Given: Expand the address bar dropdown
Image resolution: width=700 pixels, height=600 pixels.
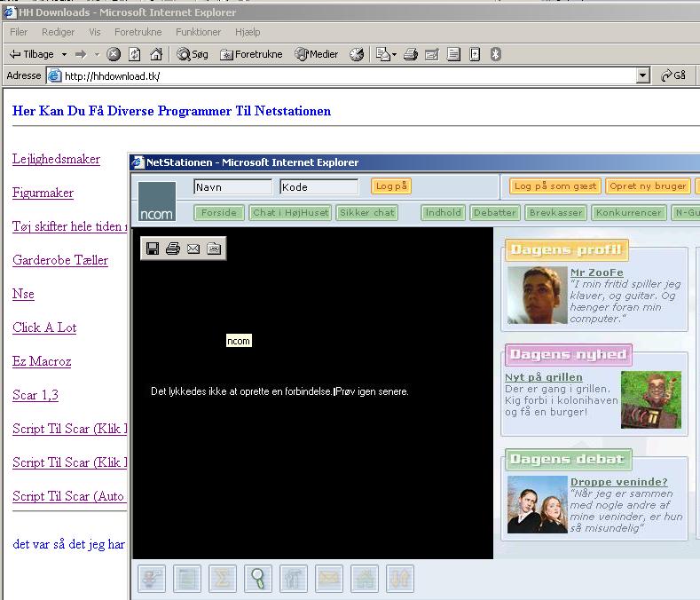Looking at the screenshot, I should 643,76.
